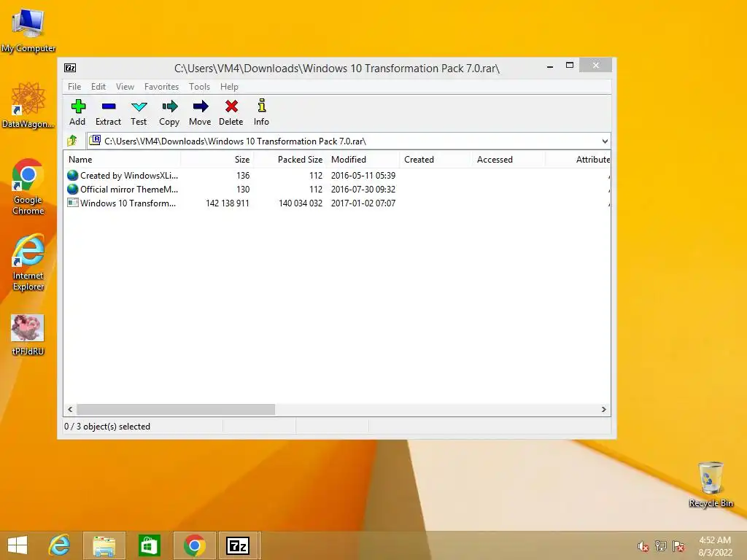
Task: Select 'Official mirror ThemeM...' file row
Action: (337, 189)
